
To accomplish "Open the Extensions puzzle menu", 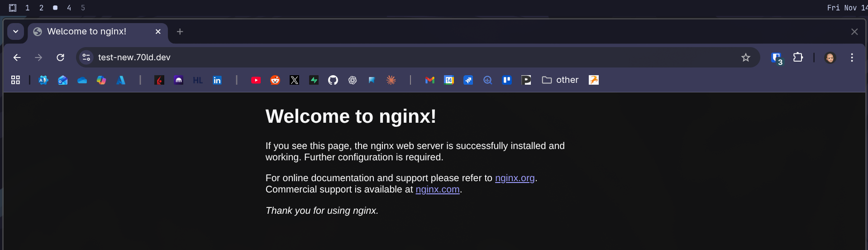I will click(798, 58).
